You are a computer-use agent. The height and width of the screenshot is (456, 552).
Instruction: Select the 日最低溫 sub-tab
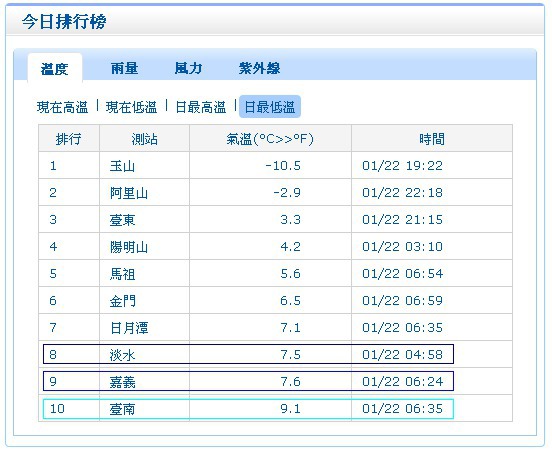[270, 107]
